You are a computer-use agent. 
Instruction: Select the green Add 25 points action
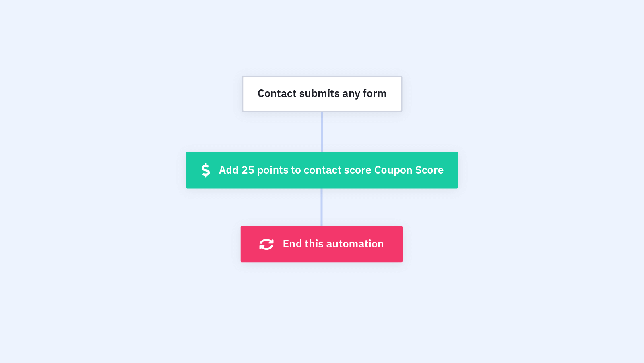pos(322,170)
